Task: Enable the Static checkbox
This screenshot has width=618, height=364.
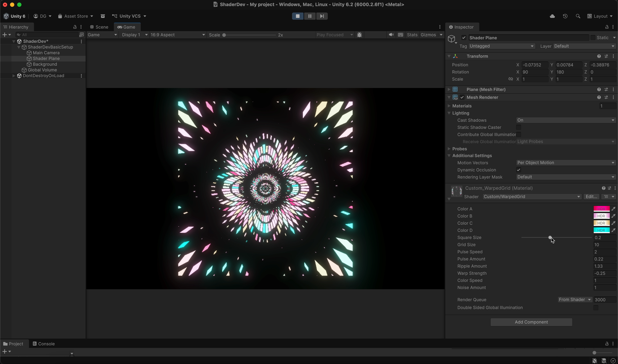Action: (x=593, y=38)
